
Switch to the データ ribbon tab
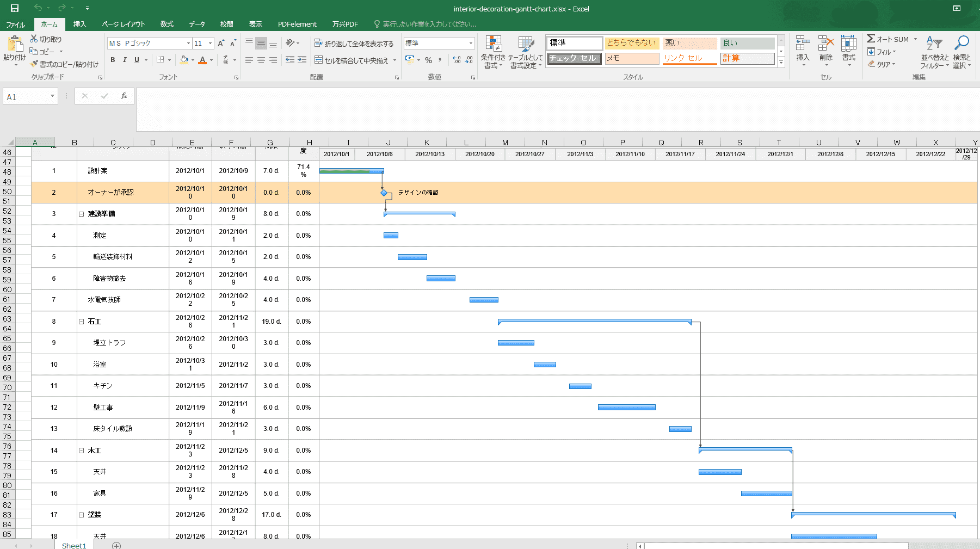[x=197, y=24]
